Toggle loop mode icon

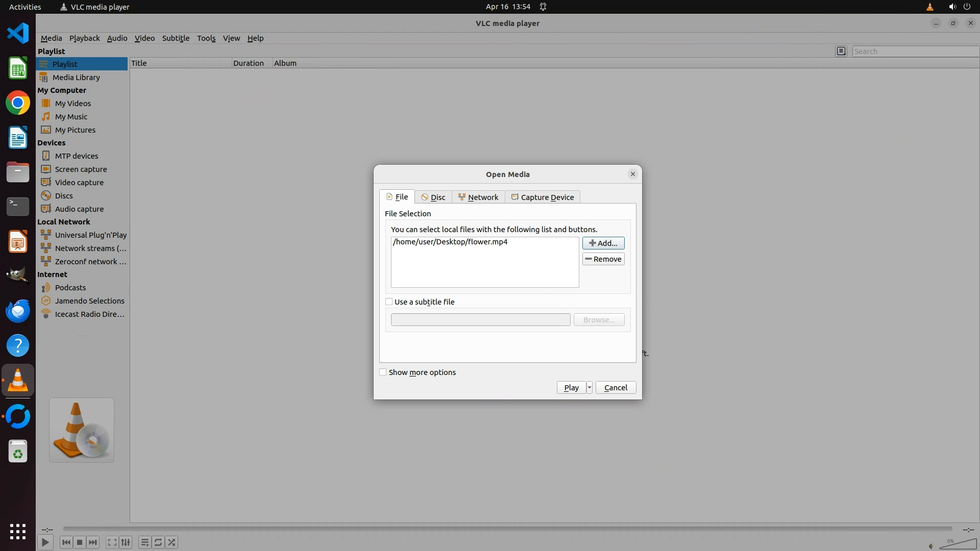tap(158, 542)
